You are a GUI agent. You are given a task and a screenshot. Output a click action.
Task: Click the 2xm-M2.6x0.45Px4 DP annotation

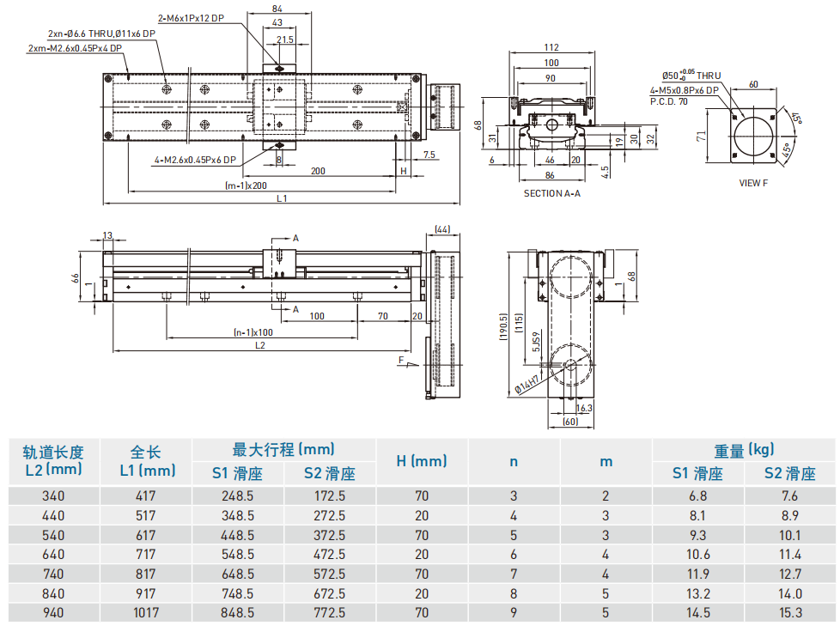click(75, 48)
